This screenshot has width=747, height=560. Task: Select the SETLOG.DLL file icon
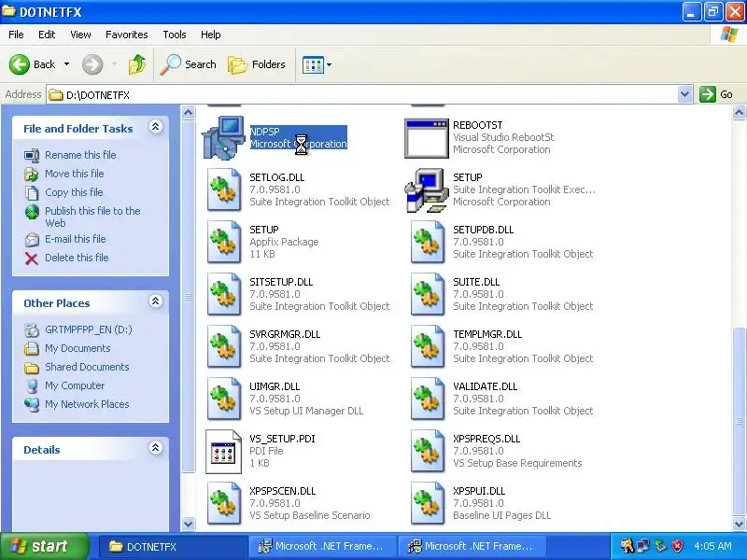coord(223,190)
